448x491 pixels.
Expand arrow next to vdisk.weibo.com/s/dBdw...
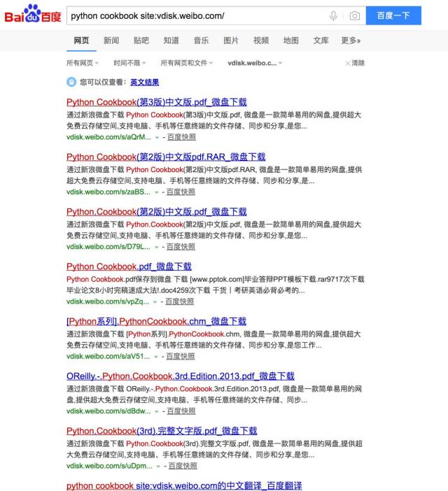(x=157, y=411)
